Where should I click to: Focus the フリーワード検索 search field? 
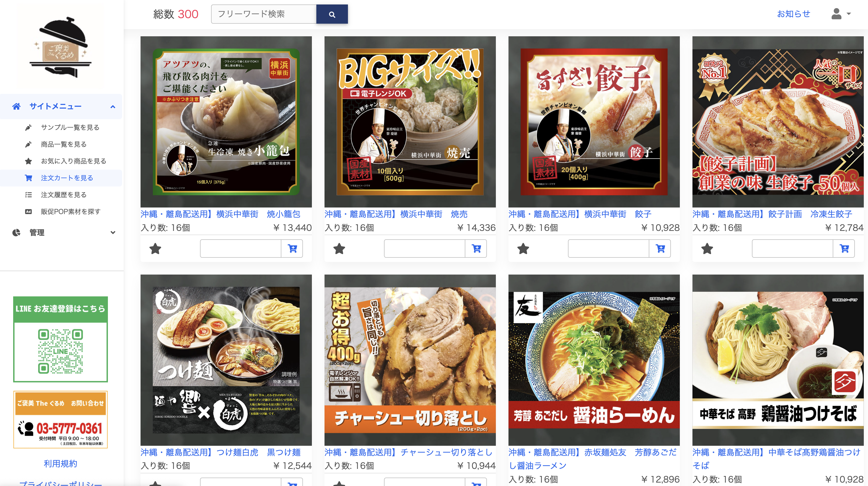(x=264, y=14)
